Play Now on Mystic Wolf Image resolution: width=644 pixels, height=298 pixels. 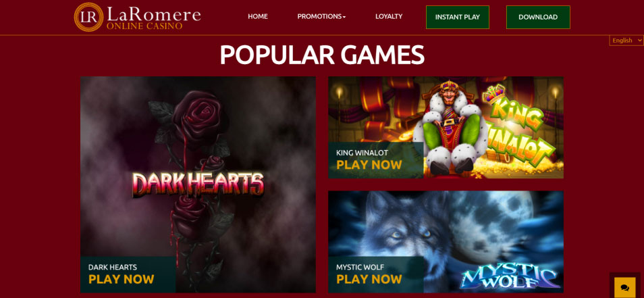click(369, 279)
